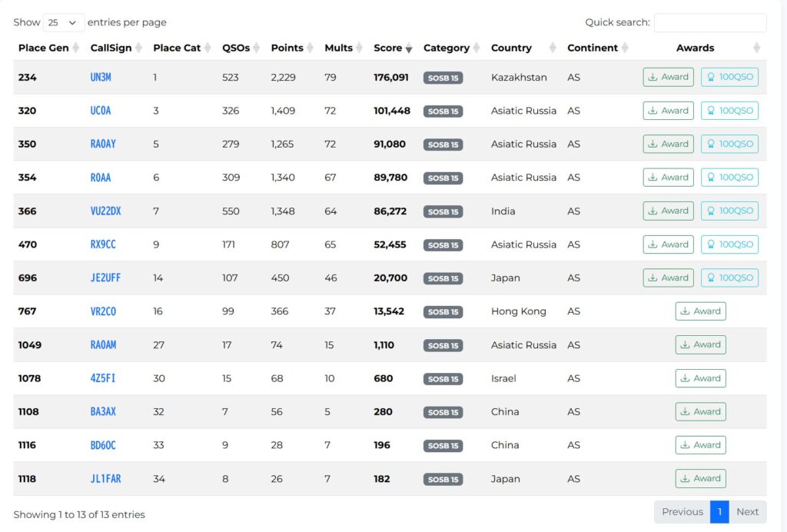The width and height of the screenshot is (787, 532).
Task: Select page 1 in pagination
Action: coord(719,512)
